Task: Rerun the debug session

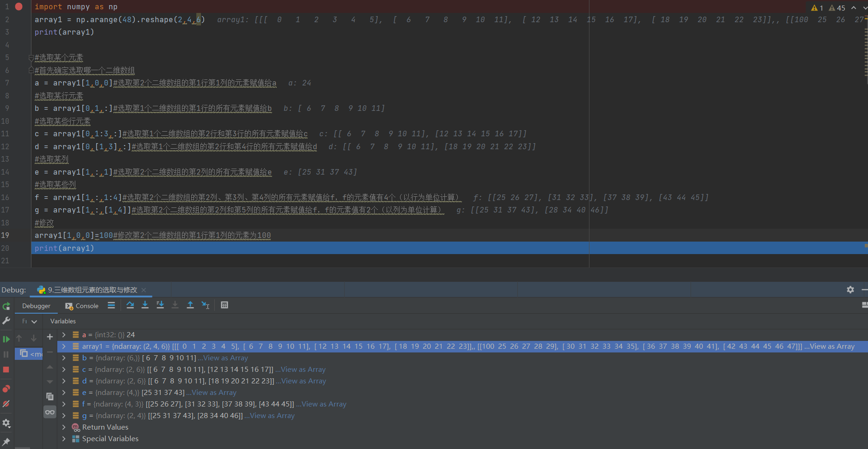Action: click(x=6, y=306)
